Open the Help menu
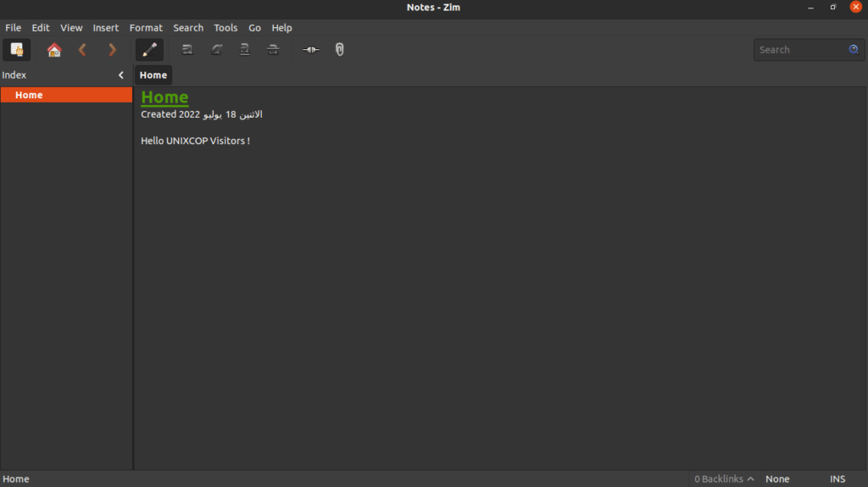This screenshot has width=868, height=487. (281, 28)
